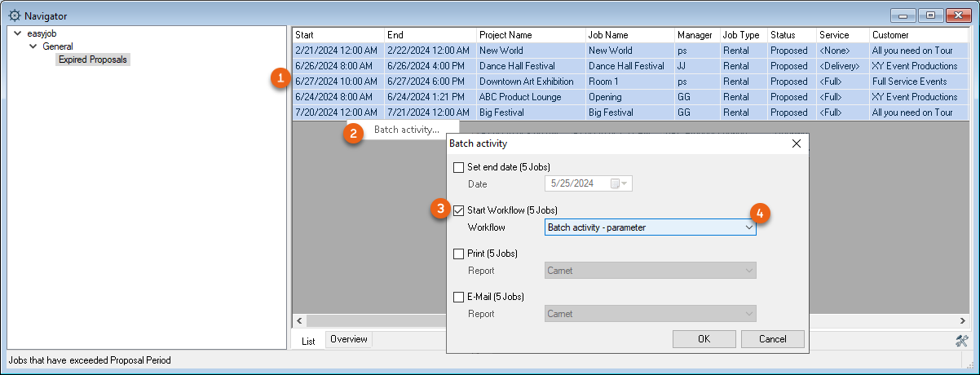Click the orange step 2 marker

click(x=353, y=133)
